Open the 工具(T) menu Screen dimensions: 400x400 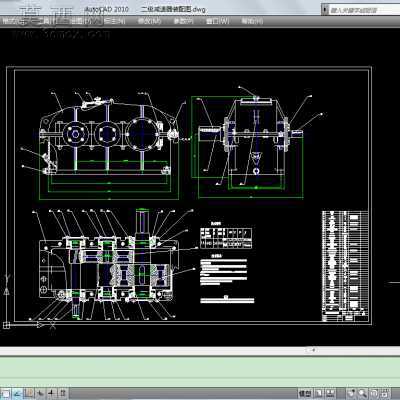coord(48,21)
